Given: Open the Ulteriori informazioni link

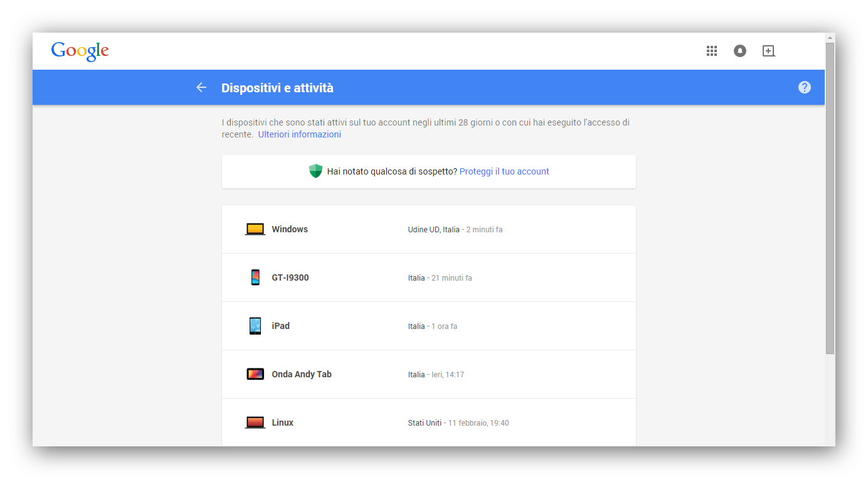Looking at the screenshot, I should [x=300, y=134].
